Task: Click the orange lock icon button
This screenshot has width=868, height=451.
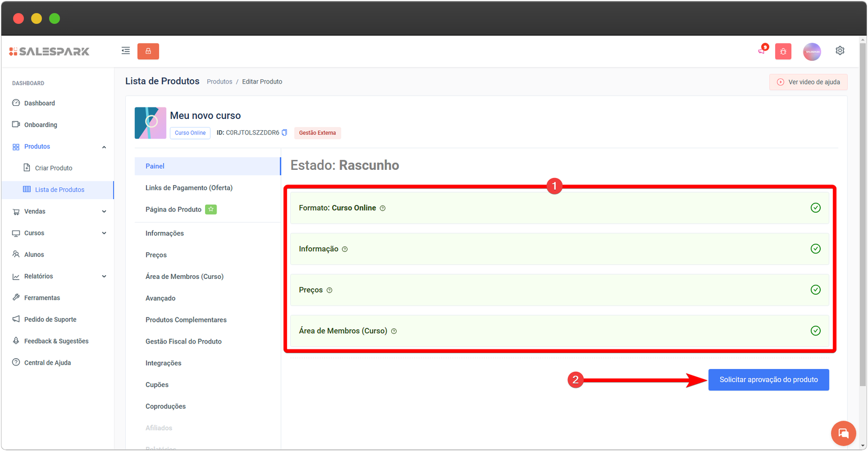Action: click(148, 51)
